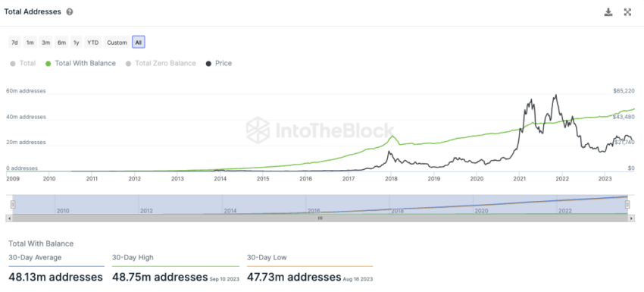The image size is (644, 292).
Task: Click the navigator scrollbar center grip
Action: click(x=320, y=218)
